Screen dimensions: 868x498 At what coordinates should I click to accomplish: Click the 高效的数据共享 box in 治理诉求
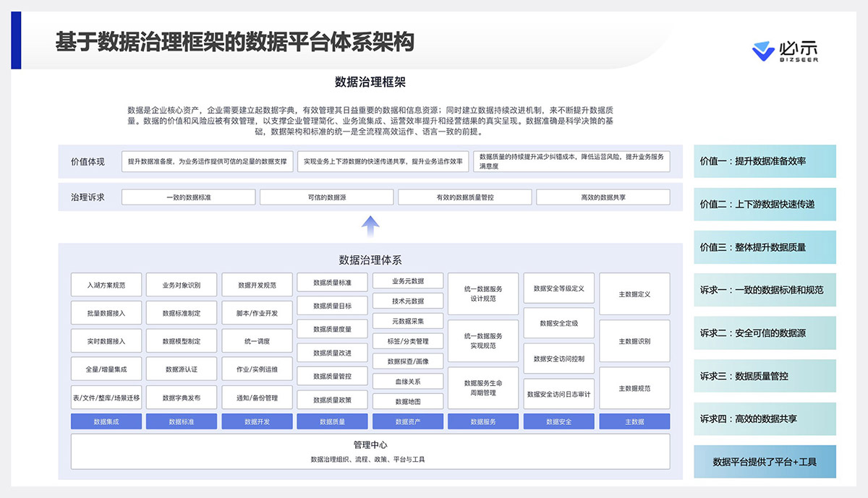click(603, 197)
